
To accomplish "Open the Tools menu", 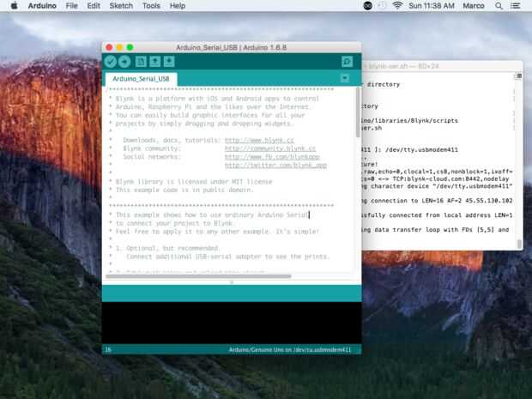I will tap(151, 6).
